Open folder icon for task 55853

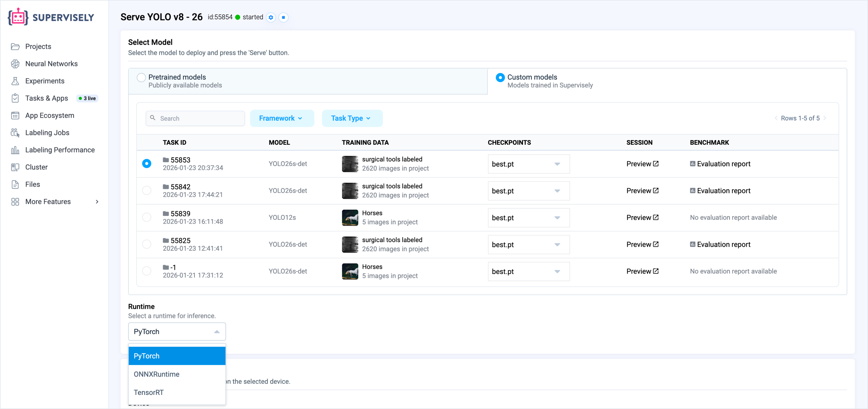coord(166,159)
